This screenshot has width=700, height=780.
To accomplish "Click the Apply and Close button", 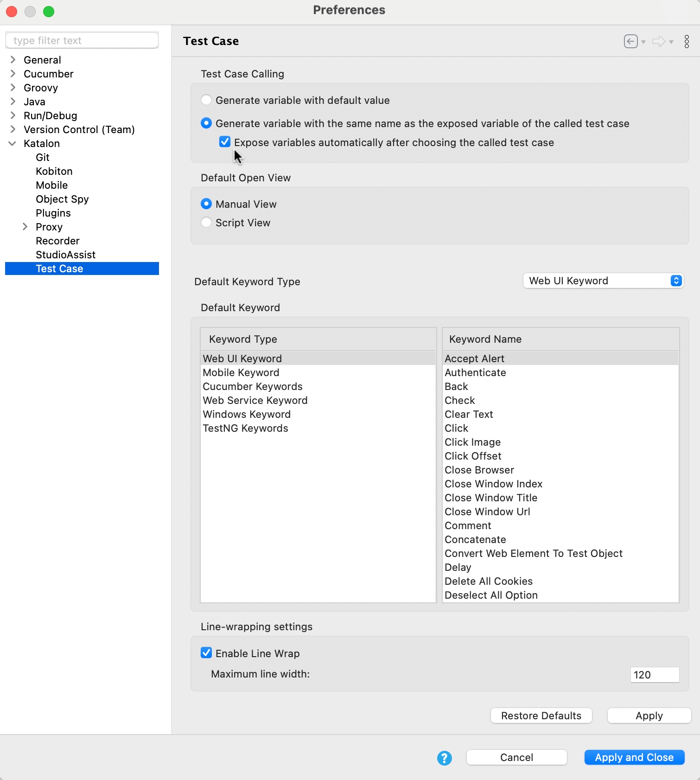I will [x=634, y=757].
